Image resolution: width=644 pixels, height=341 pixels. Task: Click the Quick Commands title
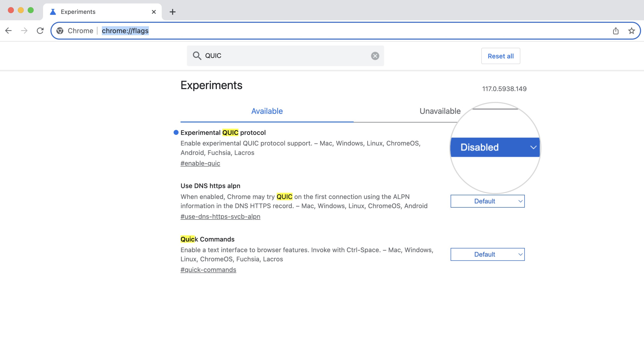point(207,239)
